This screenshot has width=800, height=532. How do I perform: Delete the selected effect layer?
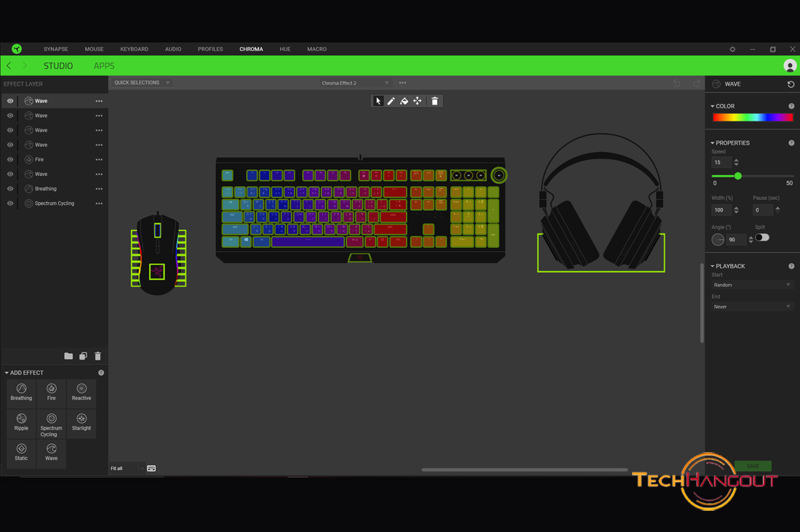click(98, 356)
